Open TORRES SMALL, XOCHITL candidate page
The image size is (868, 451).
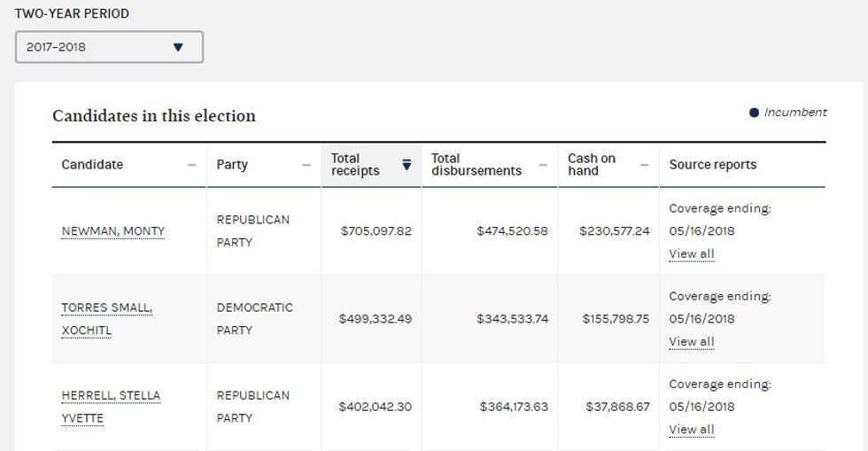[106, 319]
